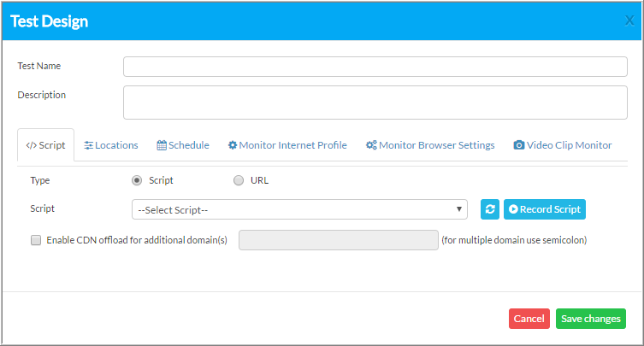This screenshot has height=346, width=644.
Task: Click the cogs icon for Monitor Browser Settings
Action: [371, 145]
